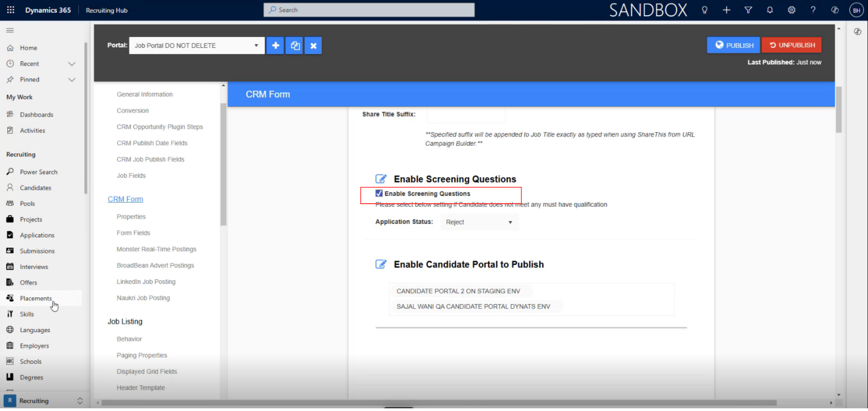The width and height of the screenshot is (868, 411).
Task: Open the Copilot side pane icon at right edge
Action: point(858,32)
